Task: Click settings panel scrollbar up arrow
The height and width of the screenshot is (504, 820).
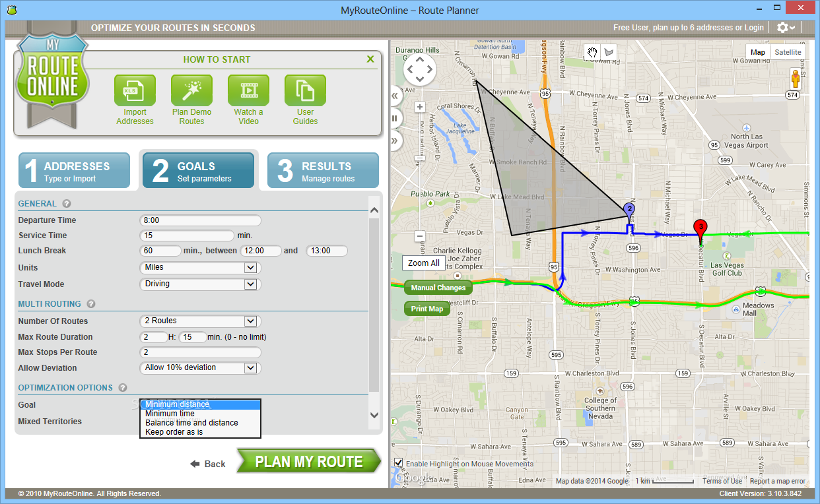Action: coord(374,211)
